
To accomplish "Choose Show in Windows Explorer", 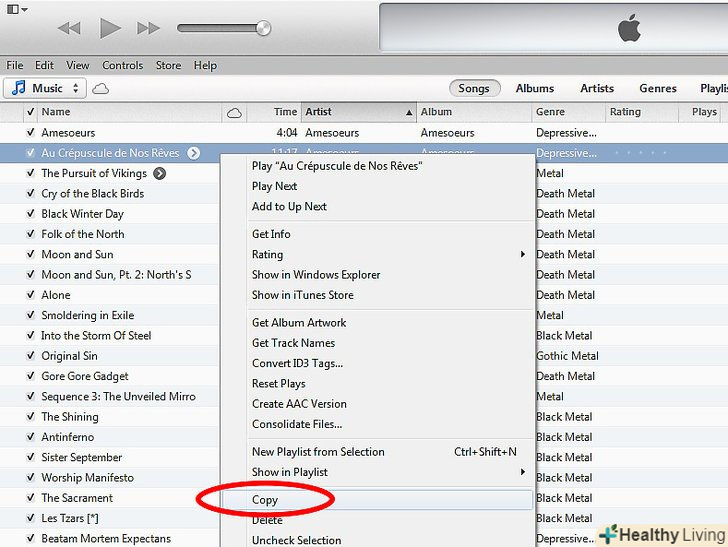I will tap(377, 275).
